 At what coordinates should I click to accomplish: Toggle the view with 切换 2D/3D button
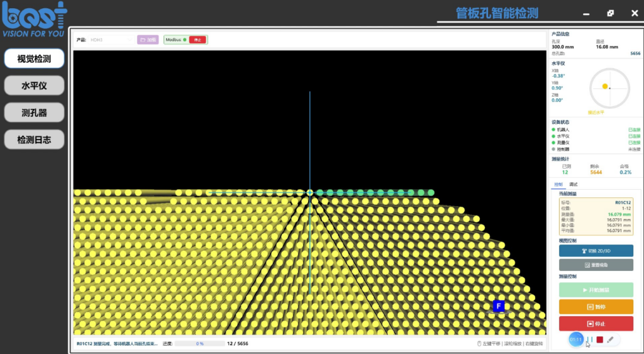click(596, 251)
